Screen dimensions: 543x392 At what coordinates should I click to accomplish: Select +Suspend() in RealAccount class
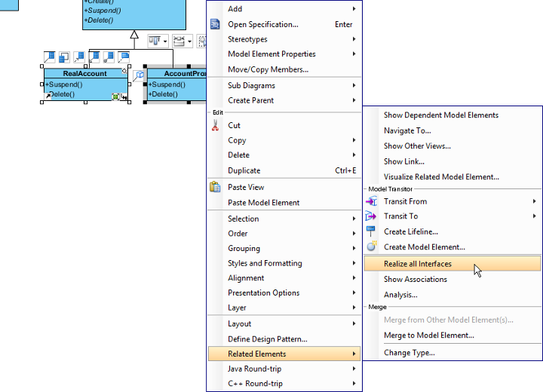pyautogui.click(x=63, y=84)
